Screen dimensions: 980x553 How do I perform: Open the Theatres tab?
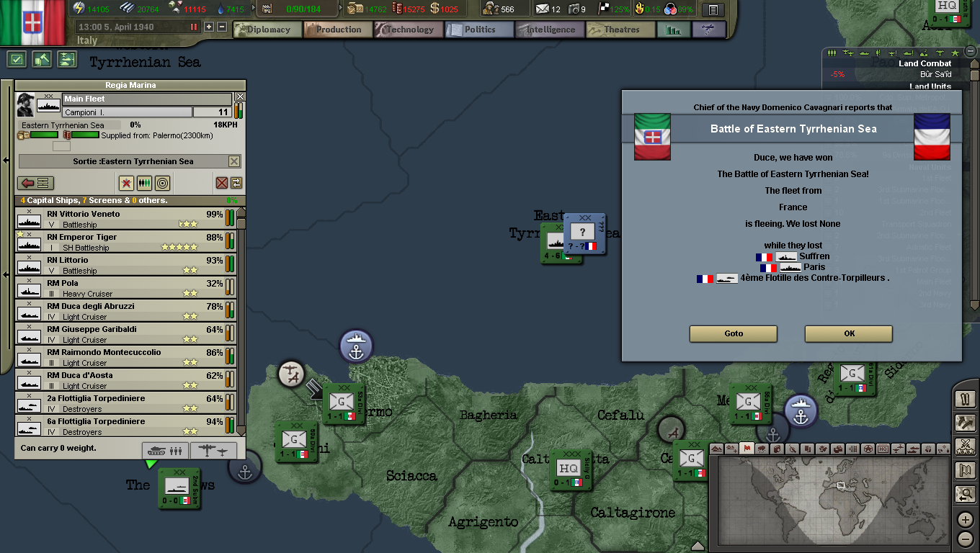click(x=620, y=30)
